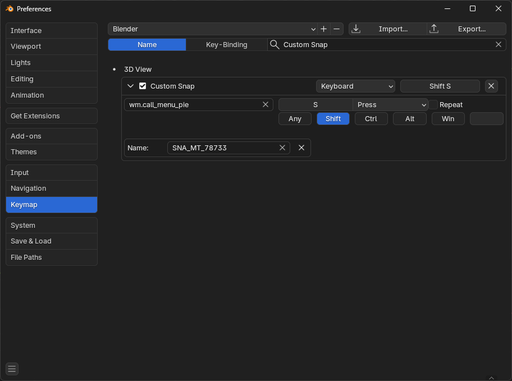Click the 3D View category label
Viewport: 512px width, 381px height.
click(138, 69)
